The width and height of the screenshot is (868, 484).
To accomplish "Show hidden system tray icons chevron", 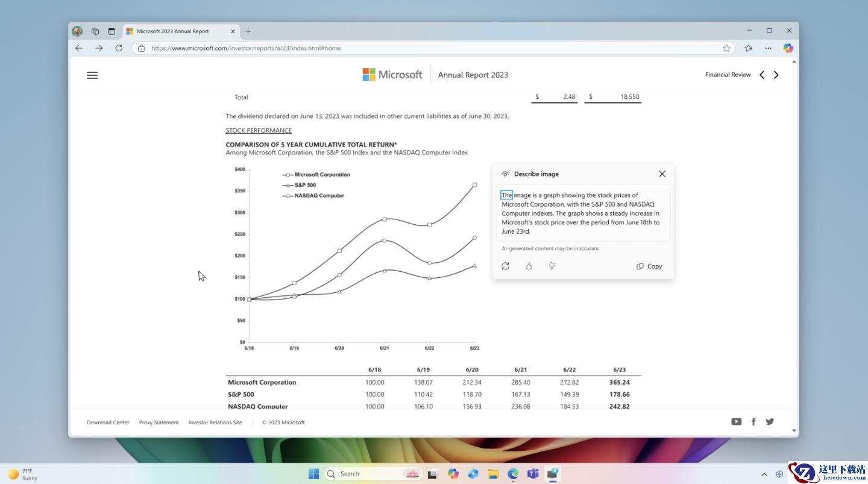I will pos(764,474).
